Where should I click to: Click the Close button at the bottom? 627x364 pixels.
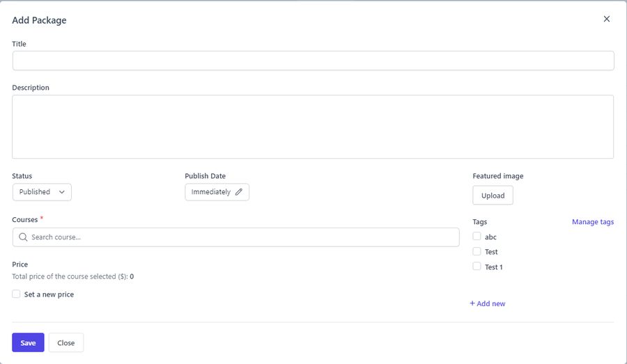pyautogui.click(x=66, y=342)
